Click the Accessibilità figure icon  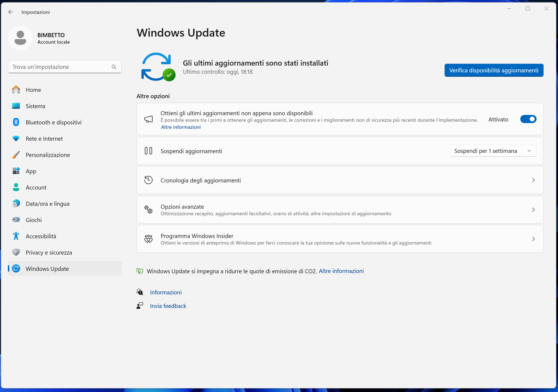click(16, 236)
